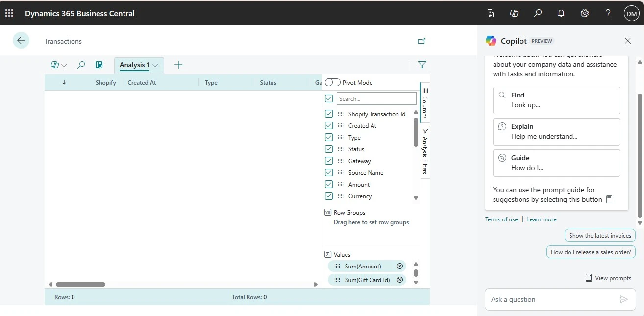The width and height of the screenshot is (644, 316).
Task: Open the Columns side tab
Action: [425, 102]
